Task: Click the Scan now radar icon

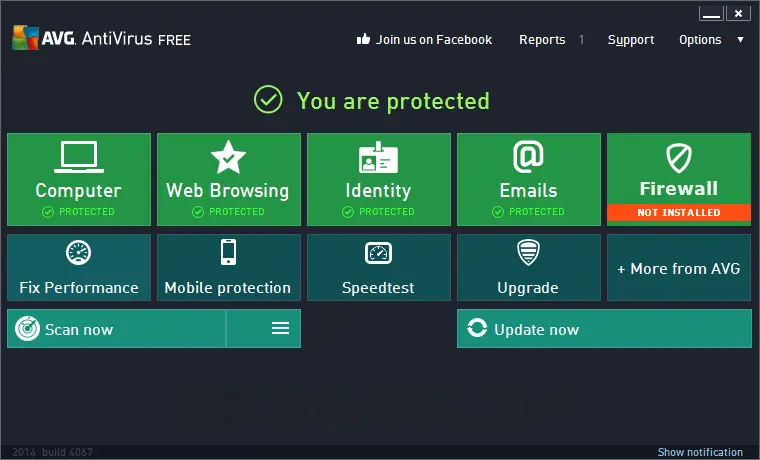Action: click(27, 329)
